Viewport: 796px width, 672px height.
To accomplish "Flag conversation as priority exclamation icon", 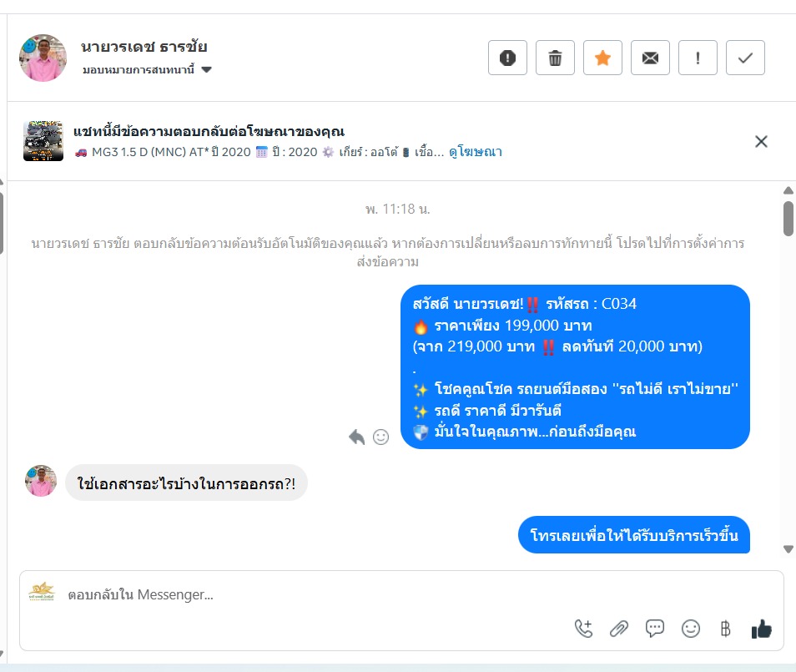I will click(x=698, y=58).
